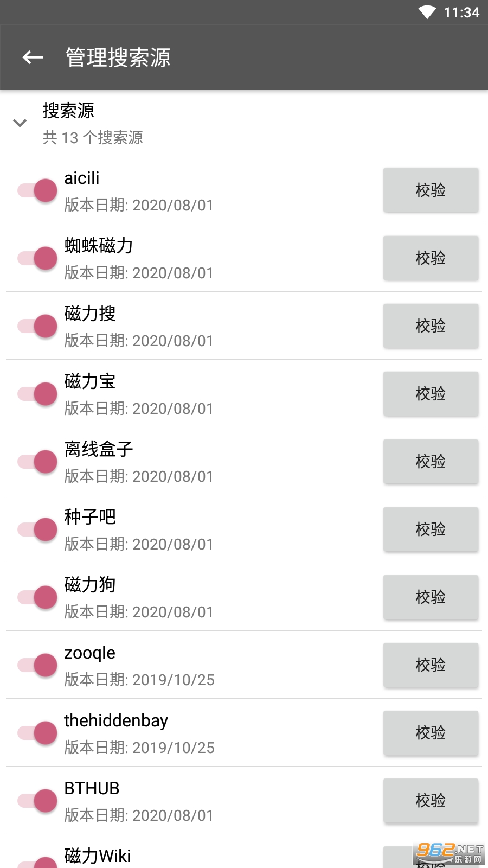Click 校验 next to 磁力狗

tap(431, 597)
